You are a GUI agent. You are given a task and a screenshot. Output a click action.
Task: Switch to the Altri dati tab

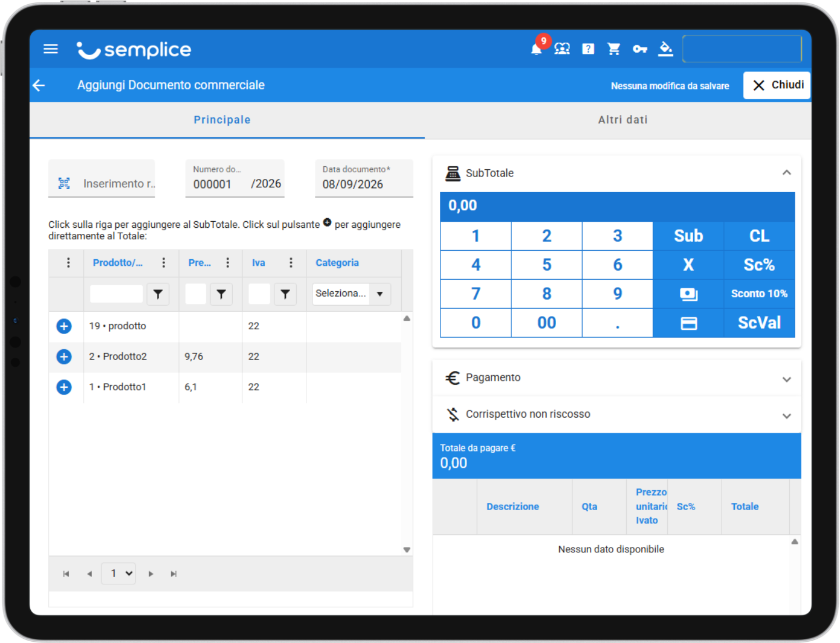[622, 120]
